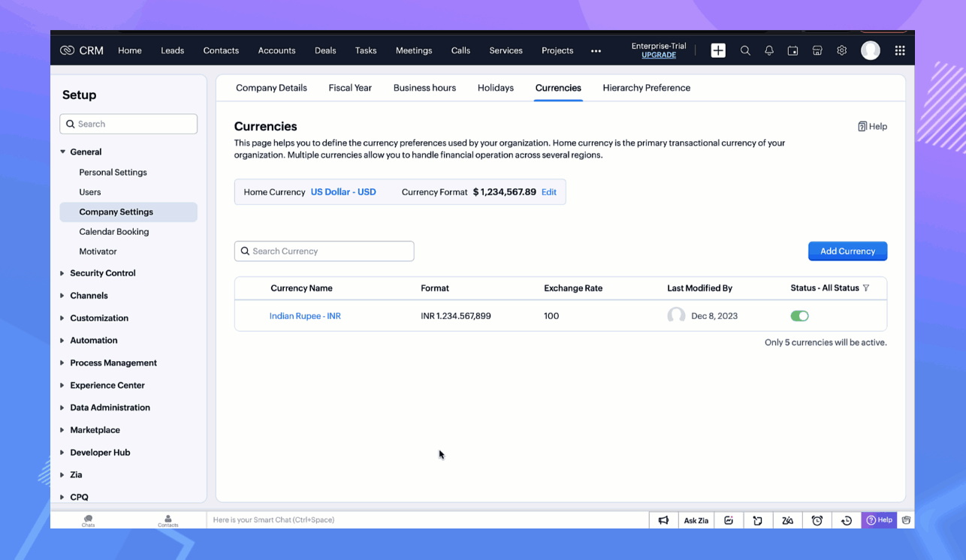Open the global search magnifier icon

(745, 50)
